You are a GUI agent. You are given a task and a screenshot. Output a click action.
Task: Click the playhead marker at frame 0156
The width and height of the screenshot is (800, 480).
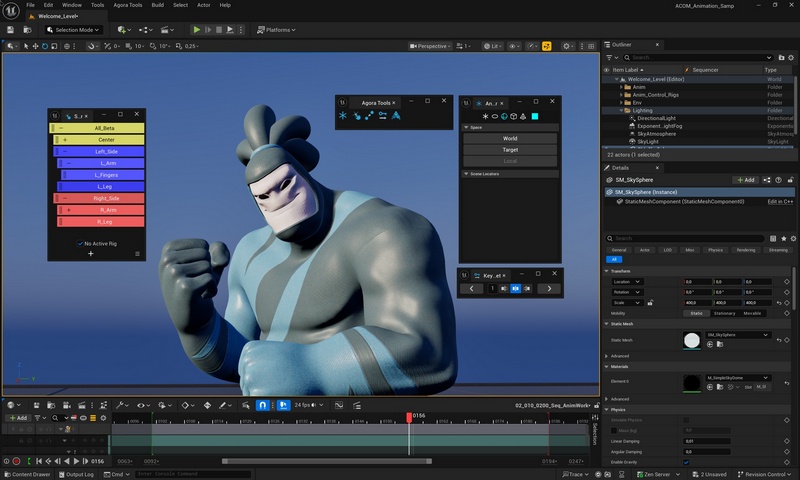(408, 415)
